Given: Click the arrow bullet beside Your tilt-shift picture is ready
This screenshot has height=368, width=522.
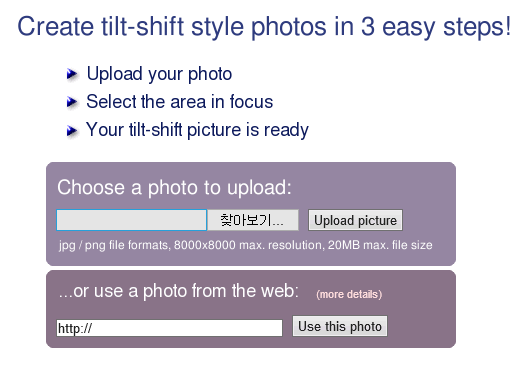Looking at the screenshot, I should tap(72, 130).
